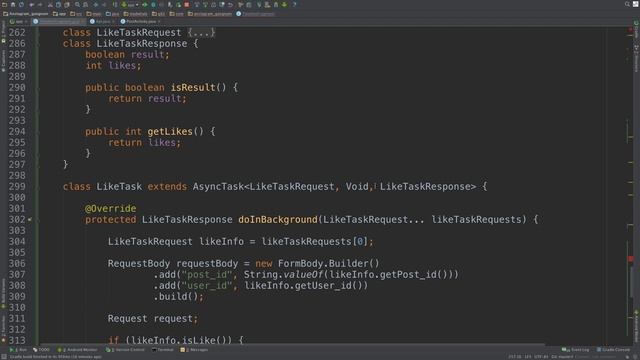Click the Undo arrow in toolbar
The height and width of the screenshot is (360, 640).
[31, 4]
